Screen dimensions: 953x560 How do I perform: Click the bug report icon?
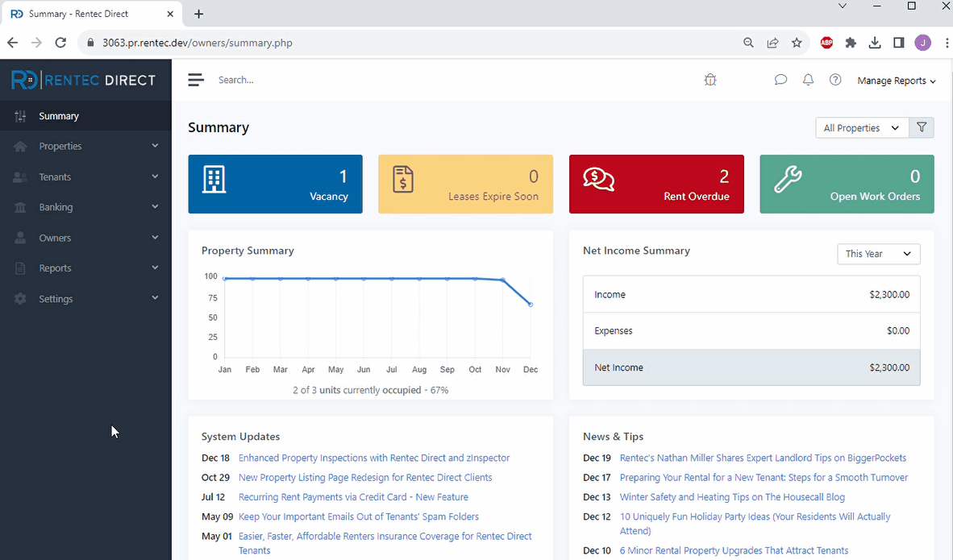point(710,80)
